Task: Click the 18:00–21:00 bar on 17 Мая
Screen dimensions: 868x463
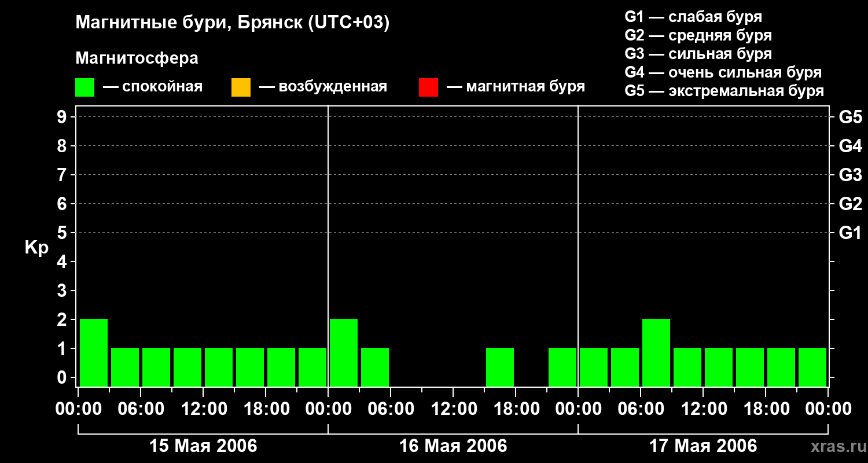Action: point(781,367)
